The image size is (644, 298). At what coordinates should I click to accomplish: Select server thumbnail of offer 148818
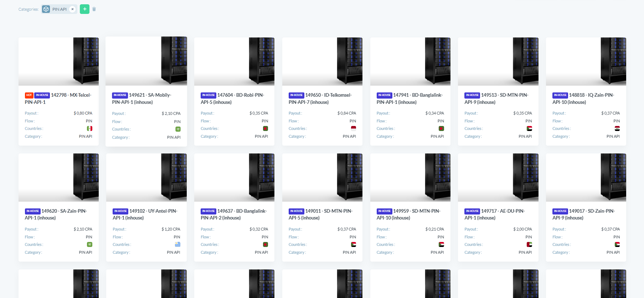pos(586,61)
